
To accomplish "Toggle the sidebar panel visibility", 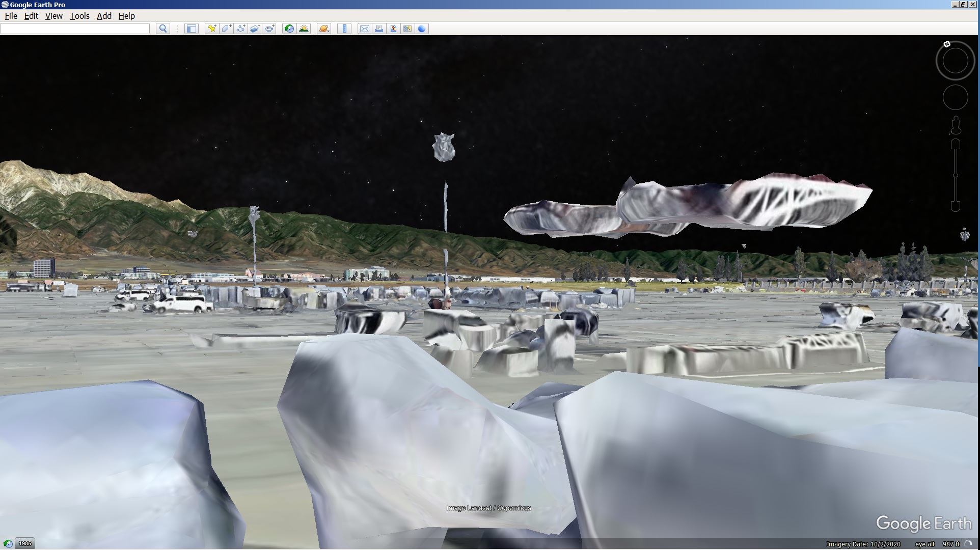I will coord(191,29).
